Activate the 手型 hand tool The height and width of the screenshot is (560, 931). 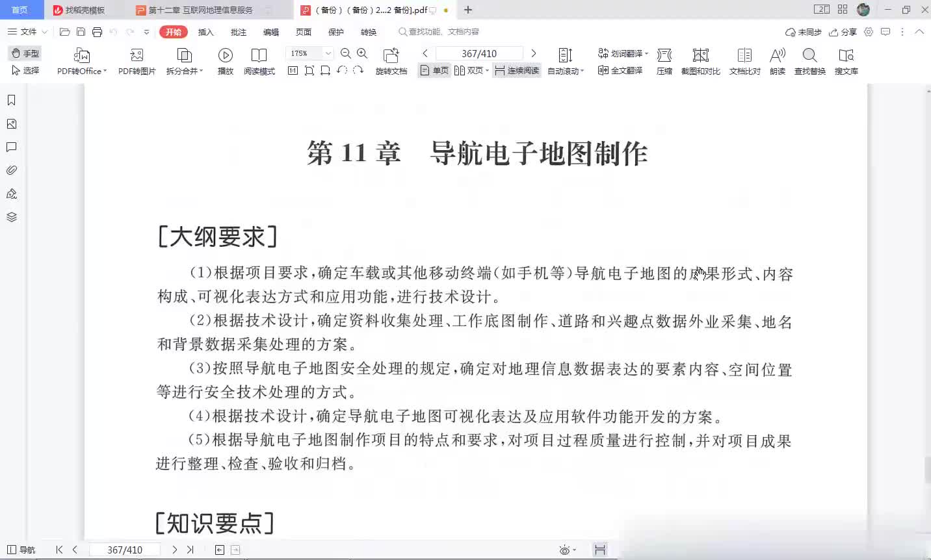(25, 53)
